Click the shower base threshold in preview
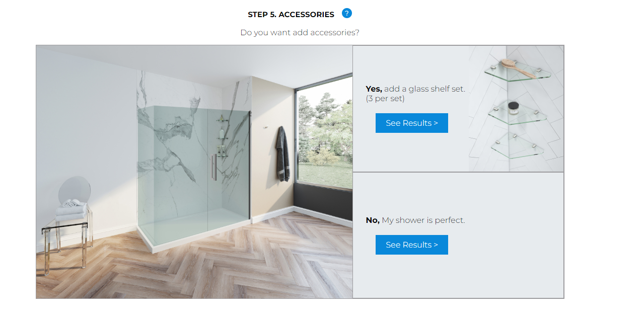 [194, 235]
